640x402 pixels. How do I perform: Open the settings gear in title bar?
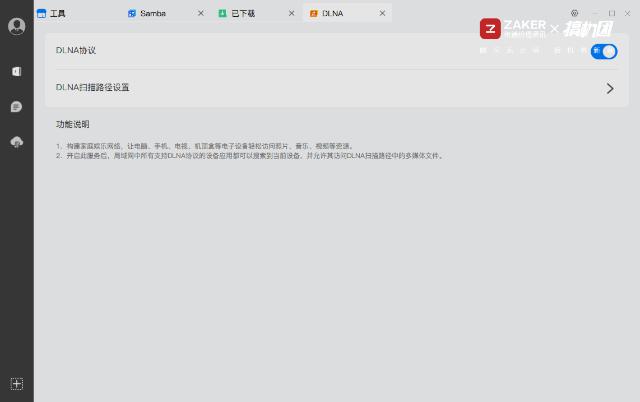click(x=574, y=13)
